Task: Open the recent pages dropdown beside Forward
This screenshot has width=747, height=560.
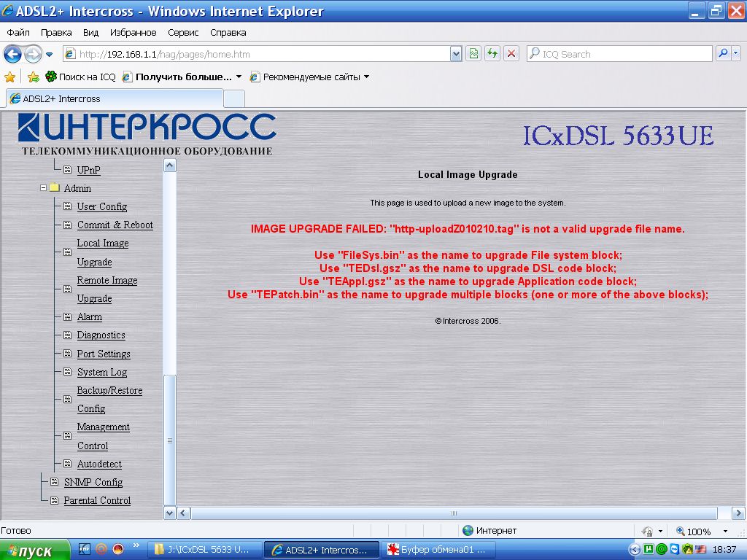Action: pyautogui.click(x=49, y=54)
